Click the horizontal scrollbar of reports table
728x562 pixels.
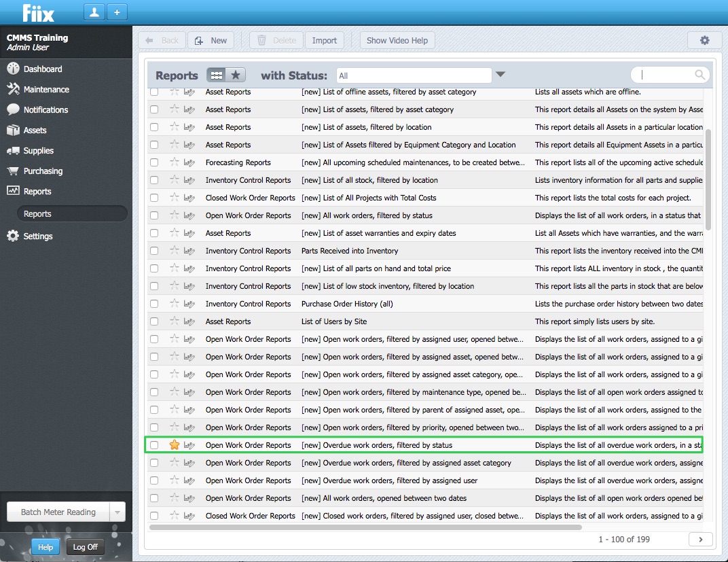click(x=365, y=527)
